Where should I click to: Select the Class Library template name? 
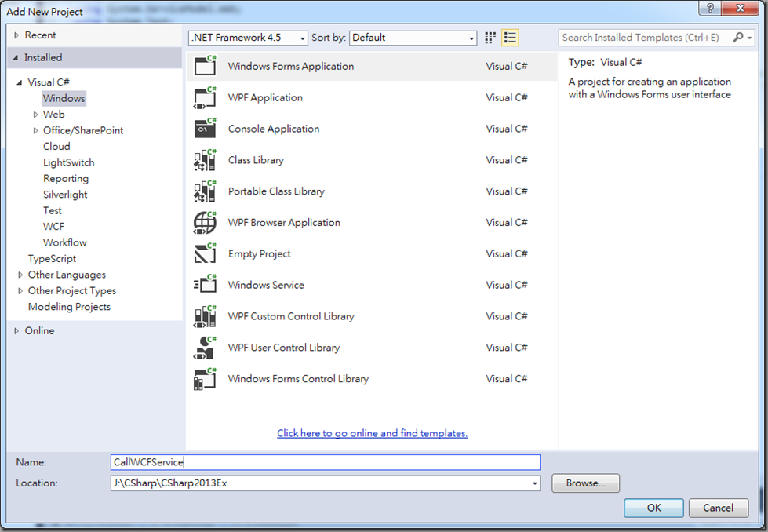point(256,160)
